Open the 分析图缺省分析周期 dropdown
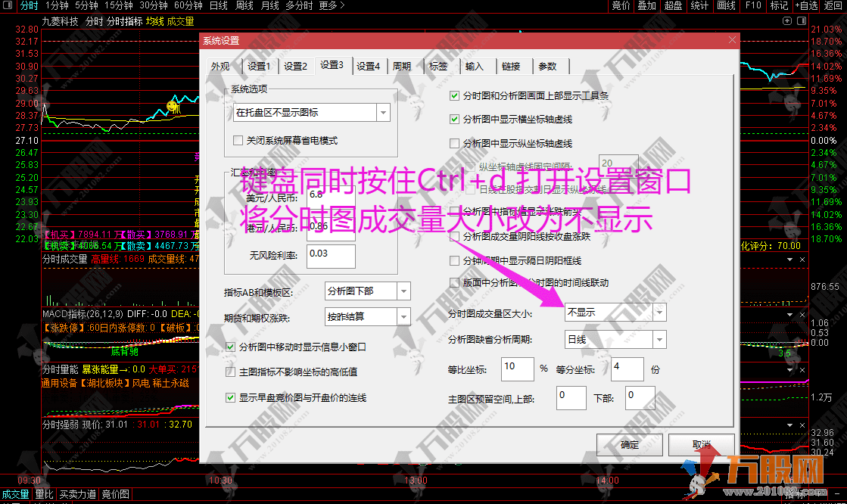847x504 pixels. 659,339
